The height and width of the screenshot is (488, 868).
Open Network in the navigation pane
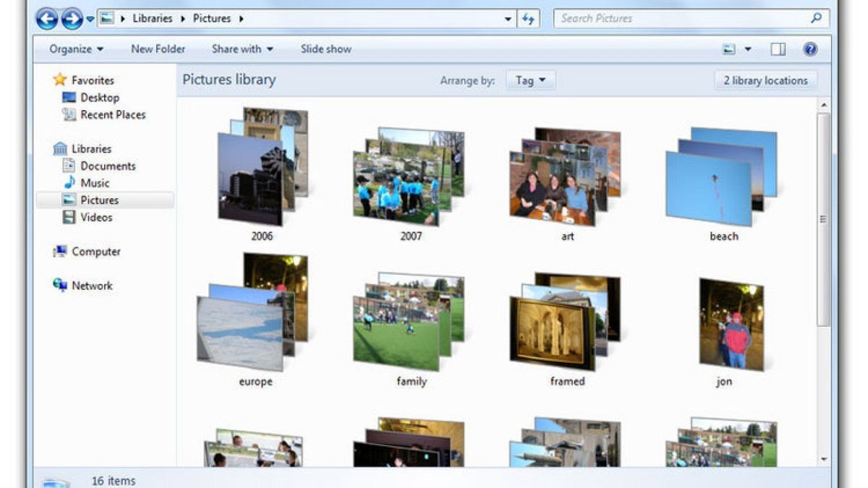point(92,286)
